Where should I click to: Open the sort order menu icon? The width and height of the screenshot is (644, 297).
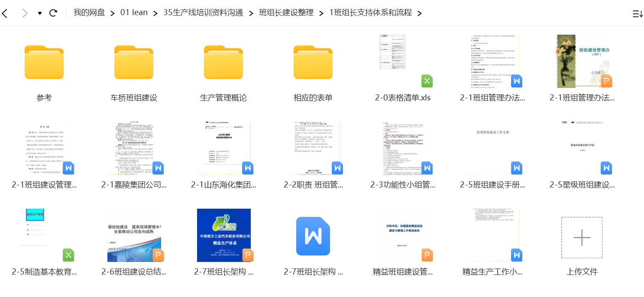pos(637,14)
